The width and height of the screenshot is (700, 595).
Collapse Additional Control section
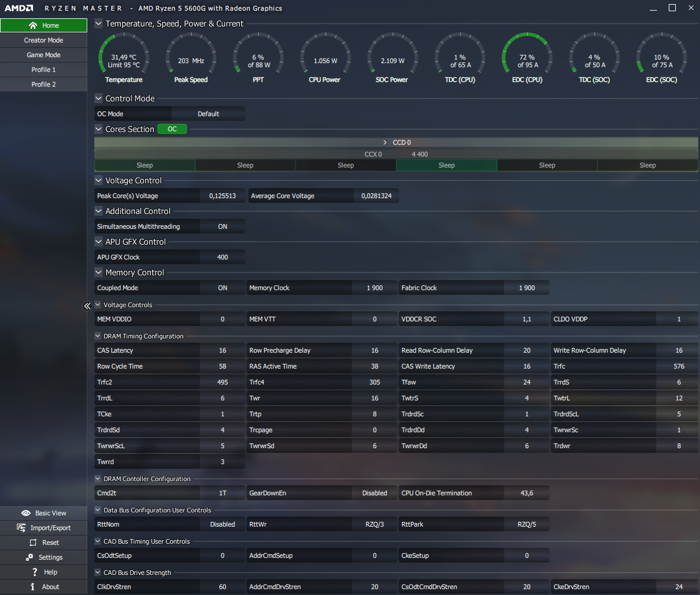[x=98, y=211]
